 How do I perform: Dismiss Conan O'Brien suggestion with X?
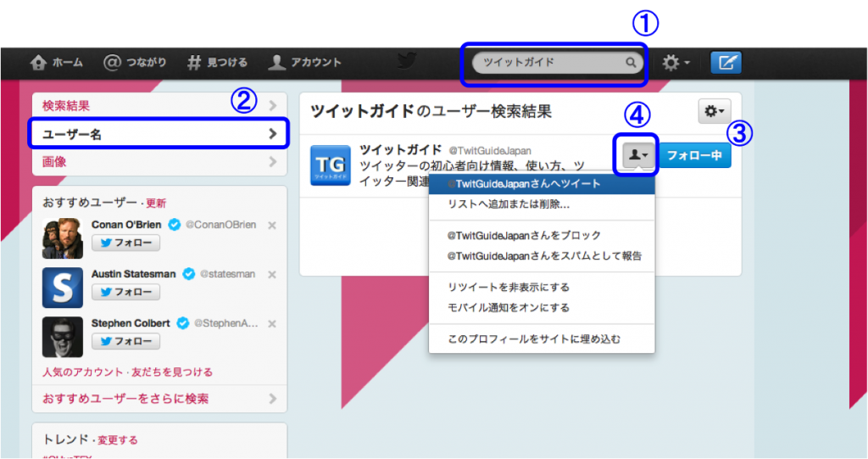[272, 226]
